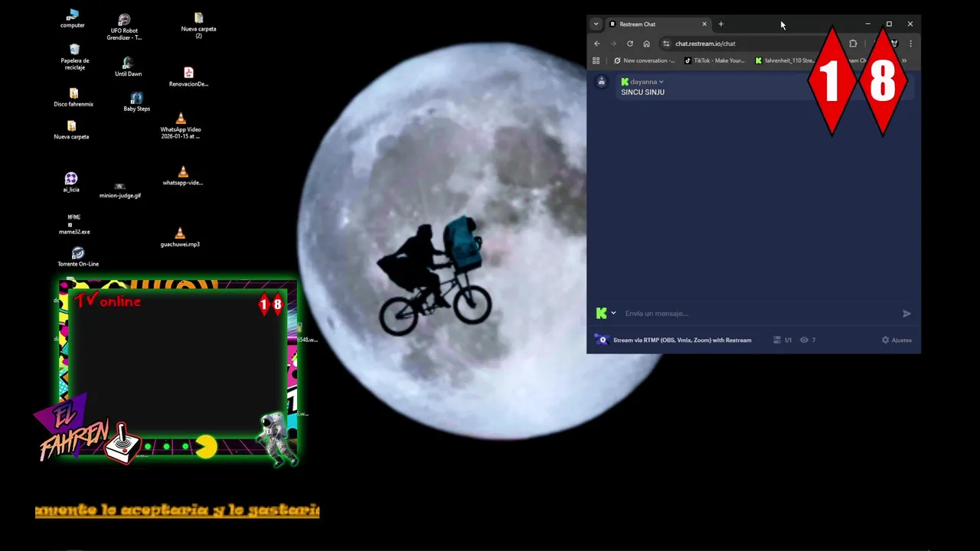Select the Disco fahrenmix folder icon
The width and height of the screenshot is (980, 551).
point(73,98)
